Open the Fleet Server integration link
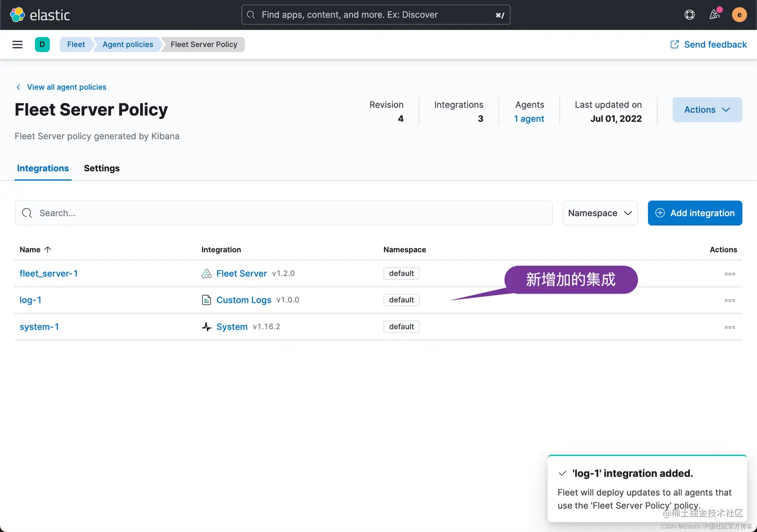This screenshot has width=757, height=532. pos(241,274)
